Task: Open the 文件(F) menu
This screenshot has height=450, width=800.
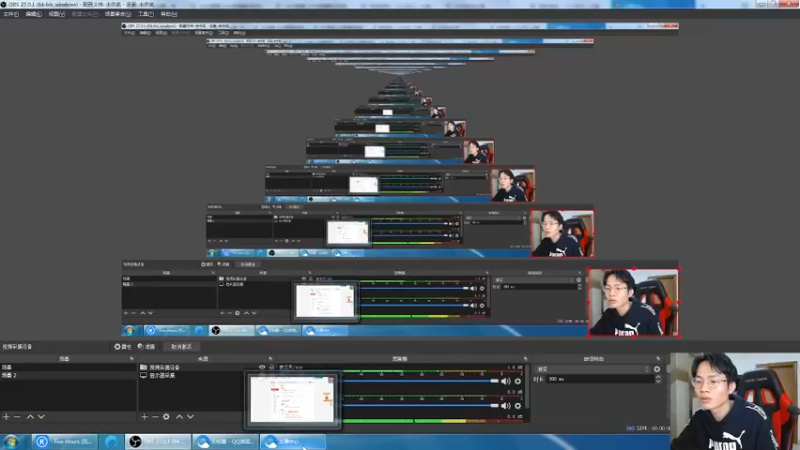Action: pos(11,14)
